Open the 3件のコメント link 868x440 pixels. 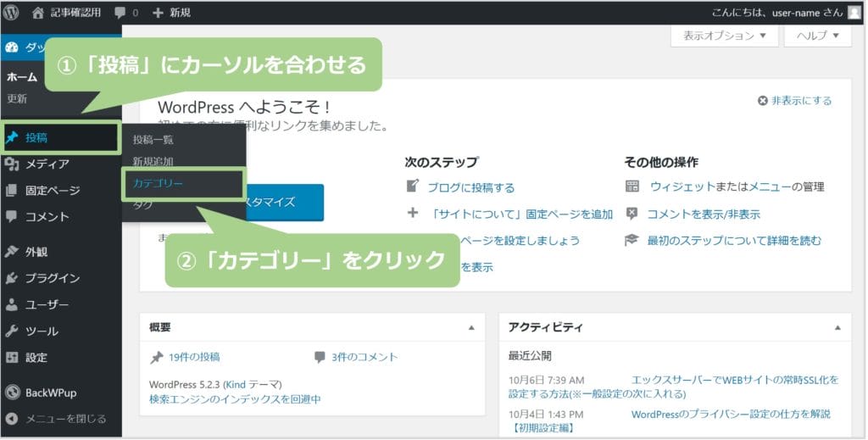(x=364, y=358)
